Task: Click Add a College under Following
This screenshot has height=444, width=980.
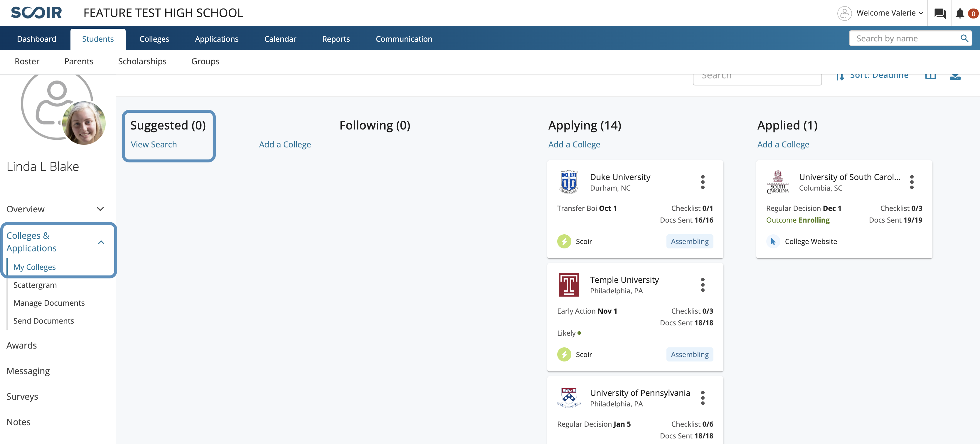Action: coord(285,144)
